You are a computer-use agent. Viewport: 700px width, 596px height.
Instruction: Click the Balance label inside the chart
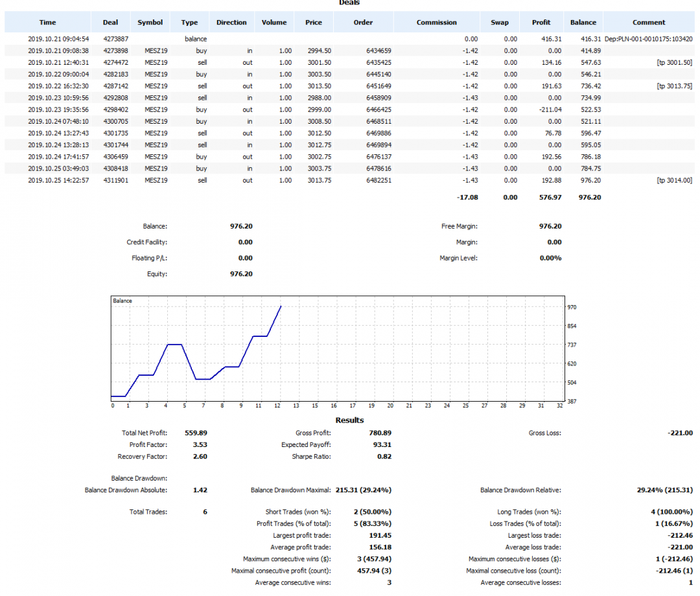click(122, 301)
